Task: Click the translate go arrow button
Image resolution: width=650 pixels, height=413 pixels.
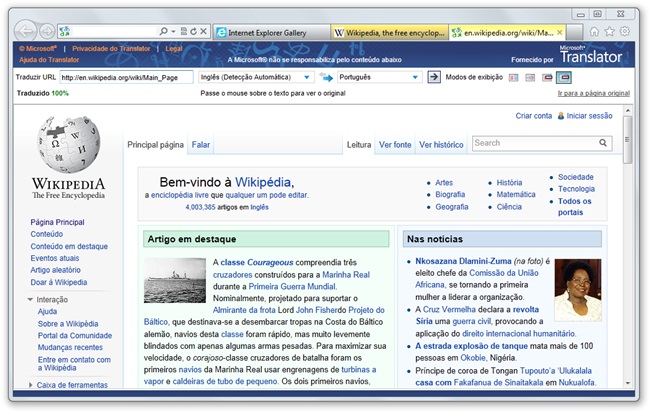Action: click(x=434, y=77)
